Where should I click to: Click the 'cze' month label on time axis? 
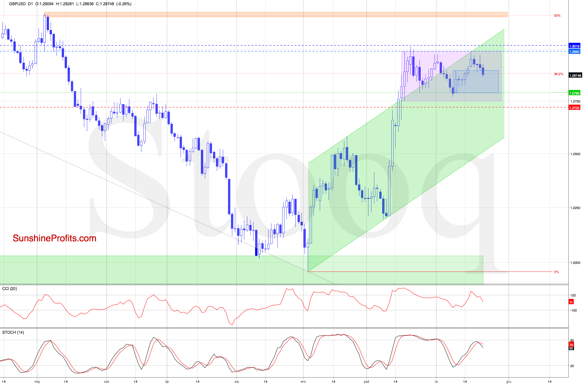pyautogui.click(x=106, y=382)
